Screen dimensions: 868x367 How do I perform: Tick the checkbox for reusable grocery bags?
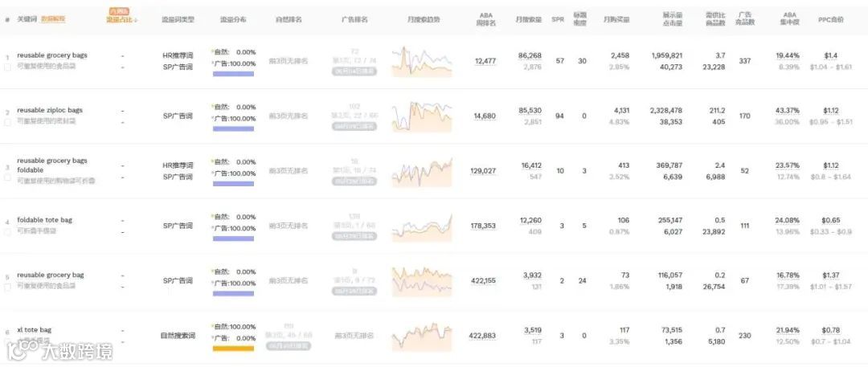(x=9, y=67)
